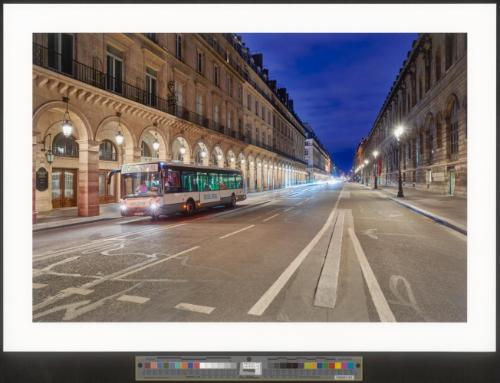Screen dimensions: 500x383
Task: Click the wooden double doors under the arcade
Action: pyautogui.click(x=64, y=188)
